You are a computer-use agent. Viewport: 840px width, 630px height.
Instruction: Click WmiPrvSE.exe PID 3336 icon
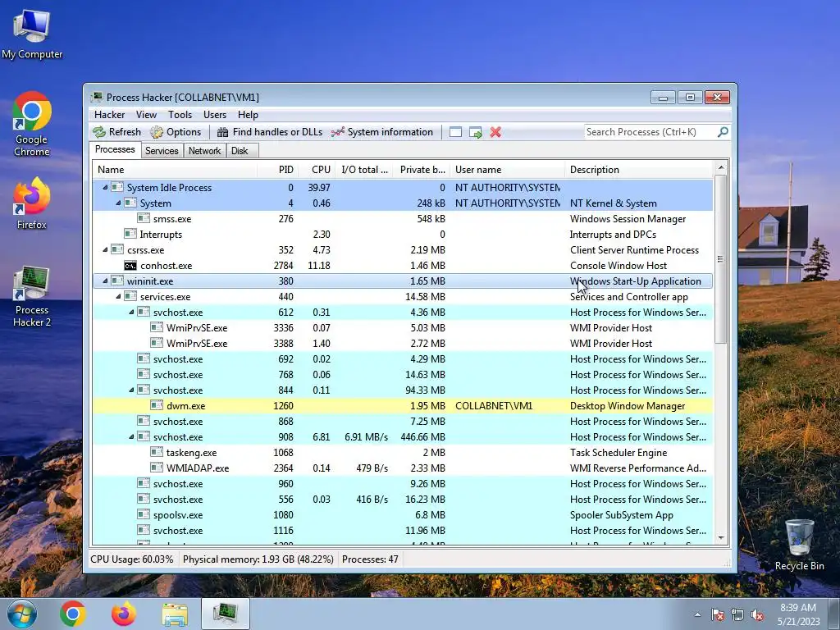[157, 327]
